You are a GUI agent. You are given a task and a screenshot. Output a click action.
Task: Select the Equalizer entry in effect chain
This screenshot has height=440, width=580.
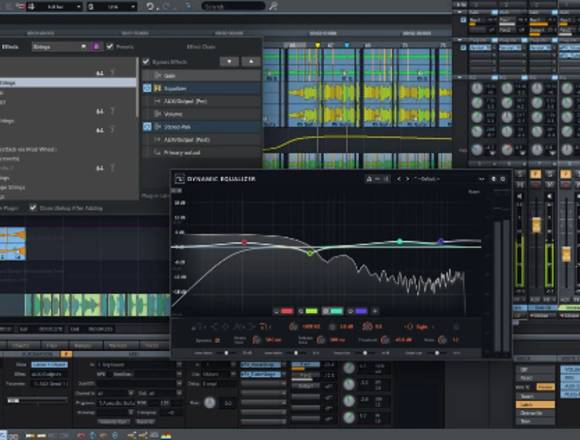(x=202, y=88)
